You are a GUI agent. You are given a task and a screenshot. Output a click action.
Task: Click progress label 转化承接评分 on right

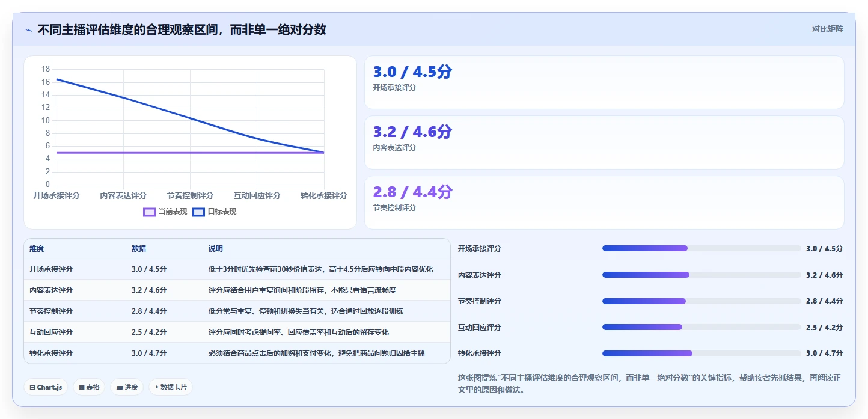[x=480, y=353]
